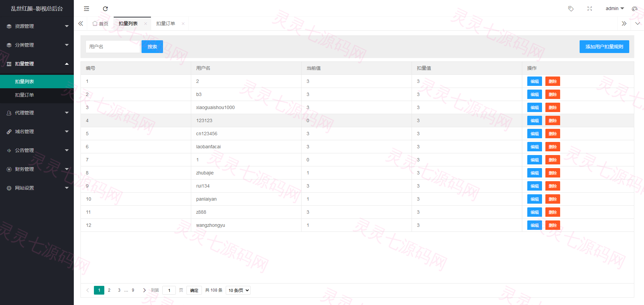Click the 搜索 search button
The width and height of the screenshot is (644, 305).
[152, 47]
